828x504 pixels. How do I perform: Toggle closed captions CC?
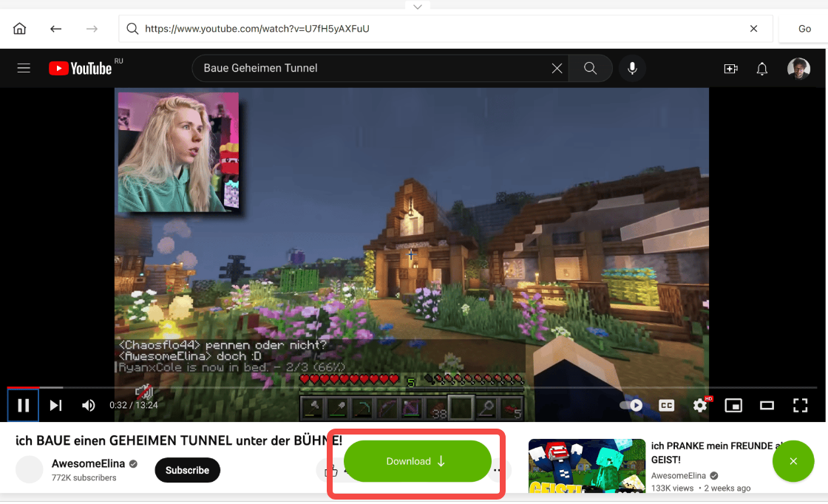point(666,405)
